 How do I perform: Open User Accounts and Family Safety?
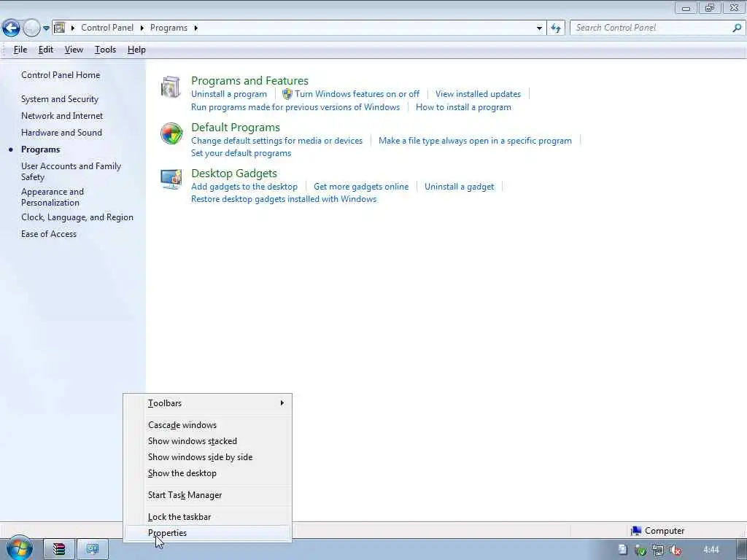point(71,171)
